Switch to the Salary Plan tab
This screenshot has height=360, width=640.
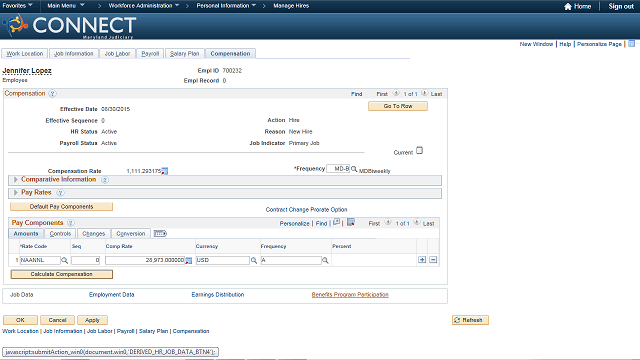(x=184, y=53)
